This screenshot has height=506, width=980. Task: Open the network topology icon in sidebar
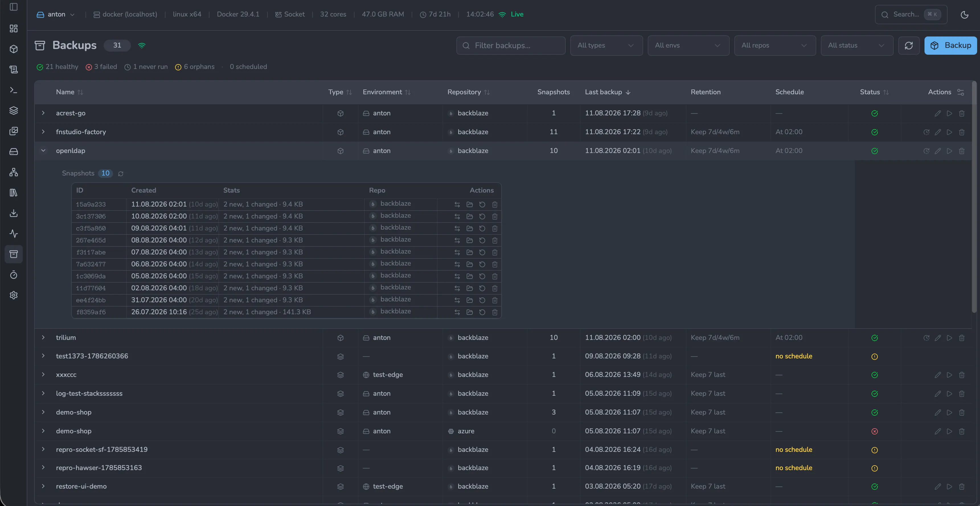tap(14, 172)
